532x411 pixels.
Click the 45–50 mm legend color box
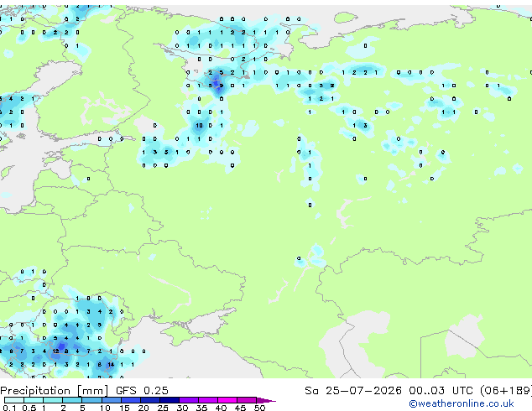(247, 400)
